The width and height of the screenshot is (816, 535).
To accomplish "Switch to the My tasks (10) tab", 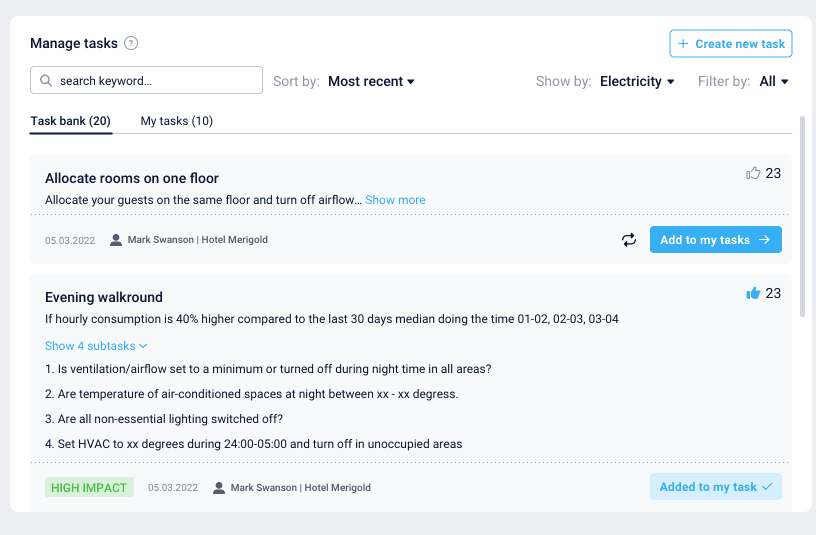I will tap(176, 121).
